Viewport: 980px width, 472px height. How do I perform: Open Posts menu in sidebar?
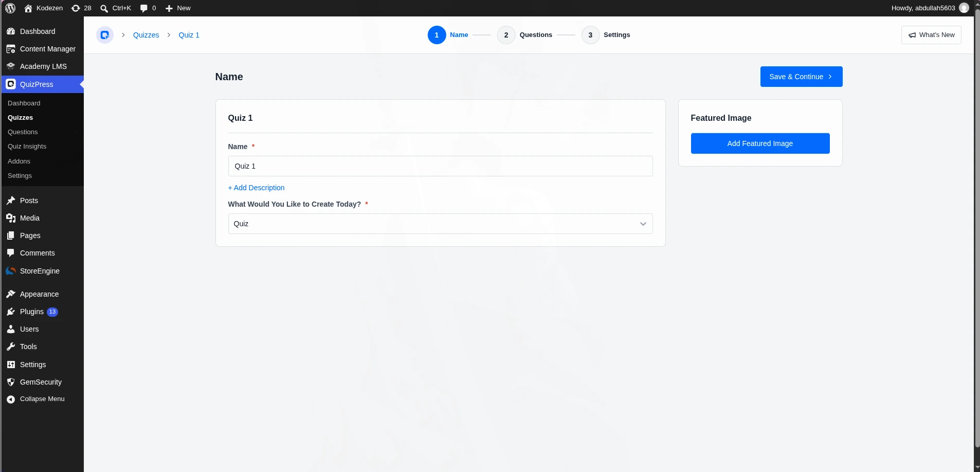tap(42, 201)
